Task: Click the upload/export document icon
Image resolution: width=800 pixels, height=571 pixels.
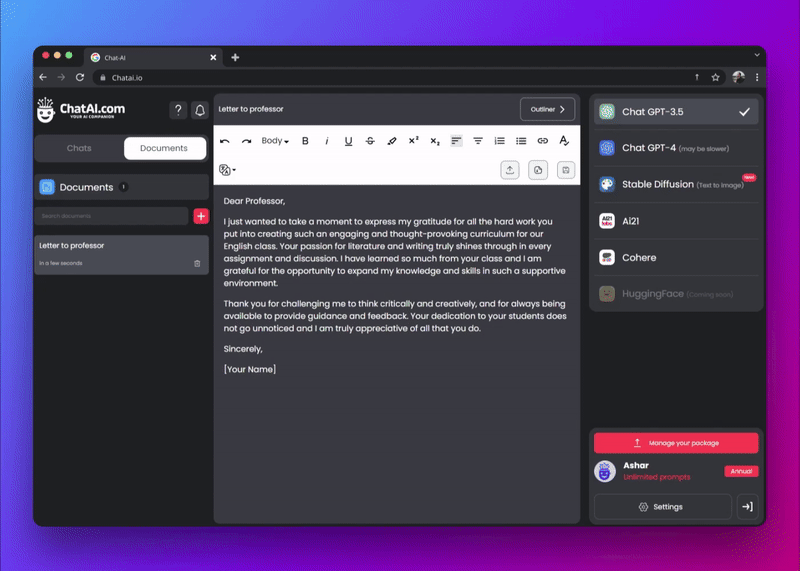Action: (x=510, y=170)
